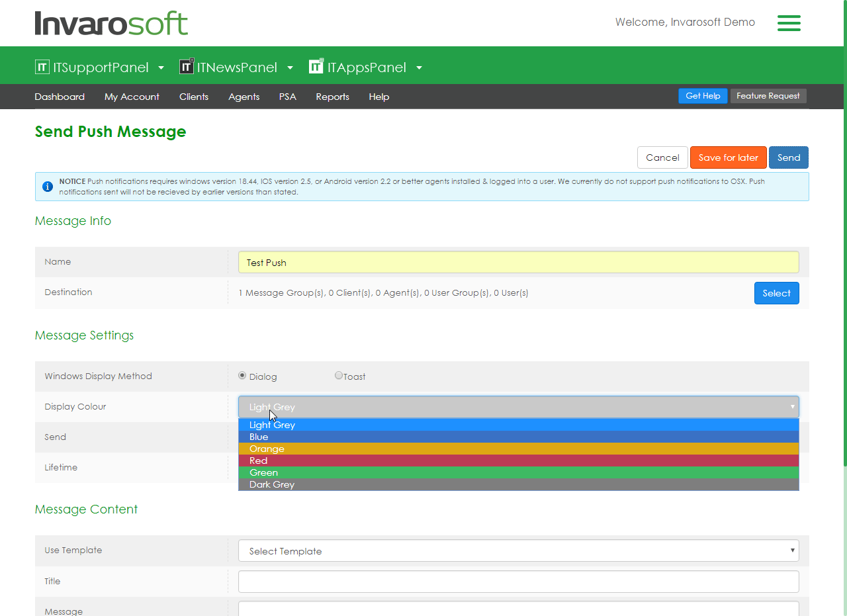Image resolution: width=847 pixels, height=616 pixels.
Task: Click the Get Help button
Action: point(703,96)
